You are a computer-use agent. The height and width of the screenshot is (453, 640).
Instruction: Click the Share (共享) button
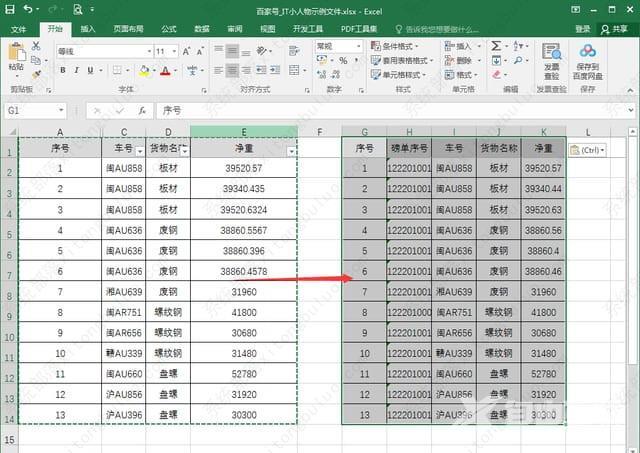point(614,29)
